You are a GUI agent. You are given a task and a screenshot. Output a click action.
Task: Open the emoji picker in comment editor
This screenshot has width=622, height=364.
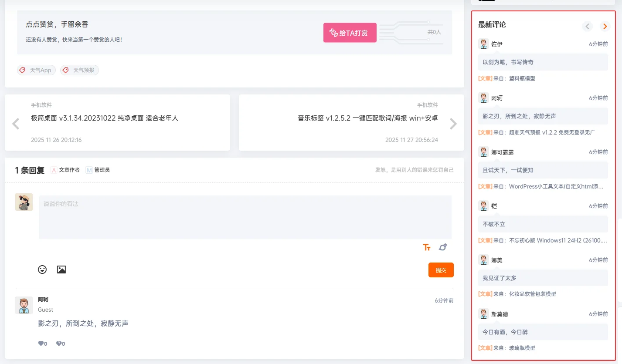pyautogui.click(x=42, y=270)
